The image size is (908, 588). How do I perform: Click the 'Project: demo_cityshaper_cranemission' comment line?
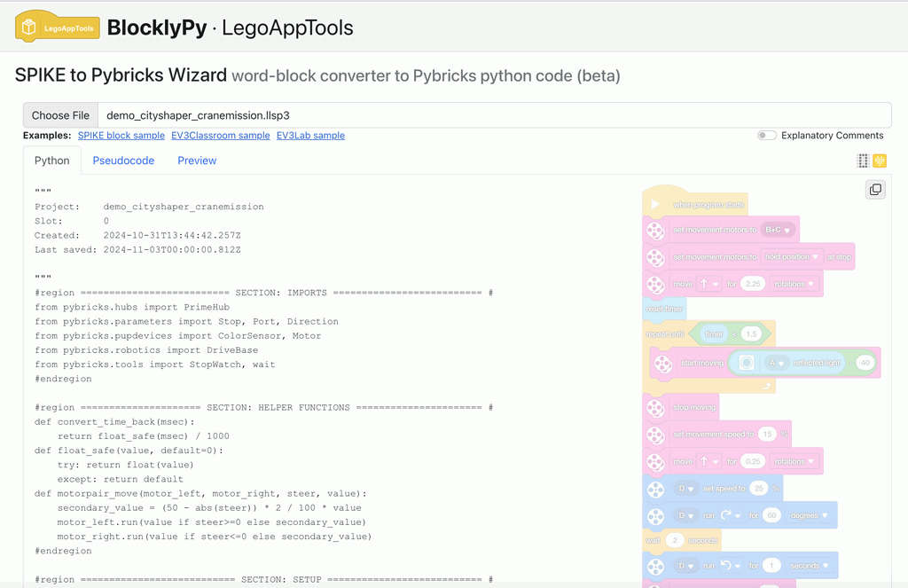149,207
